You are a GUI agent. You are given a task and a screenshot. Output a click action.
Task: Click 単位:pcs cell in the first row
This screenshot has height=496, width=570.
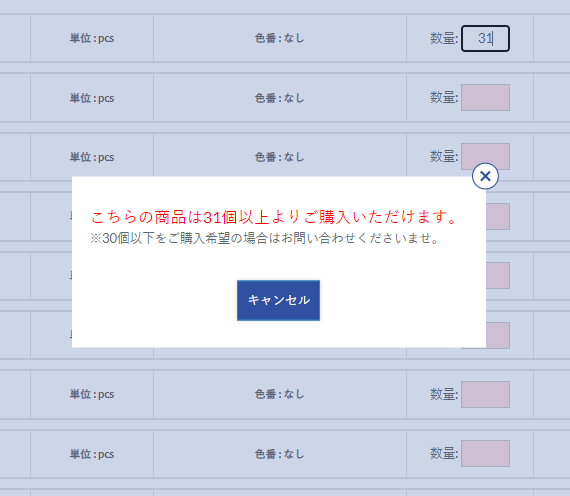(x=92, y=38)
